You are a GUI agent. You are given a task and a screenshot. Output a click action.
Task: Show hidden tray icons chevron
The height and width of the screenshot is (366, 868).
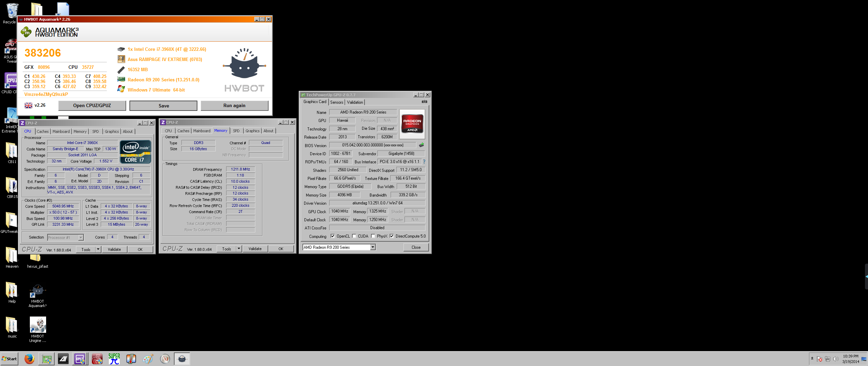click(812, 359)
